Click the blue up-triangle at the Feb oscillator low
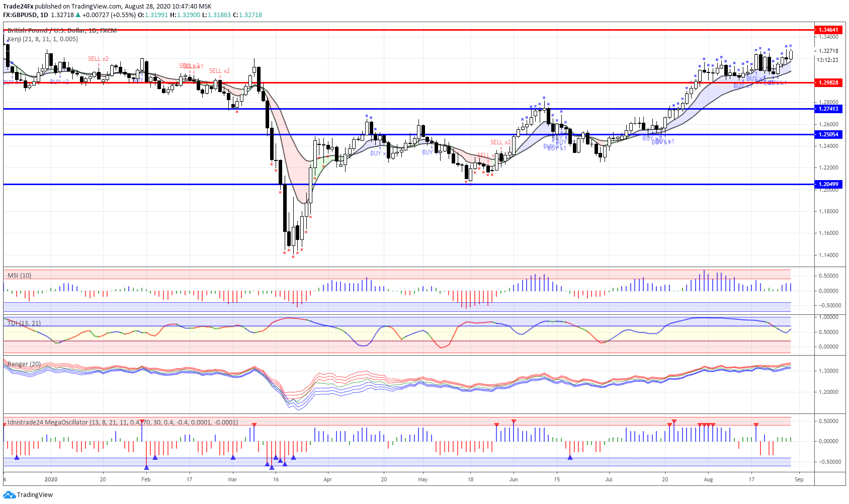This screenshot has width=849, height=504. click(146, 468)
